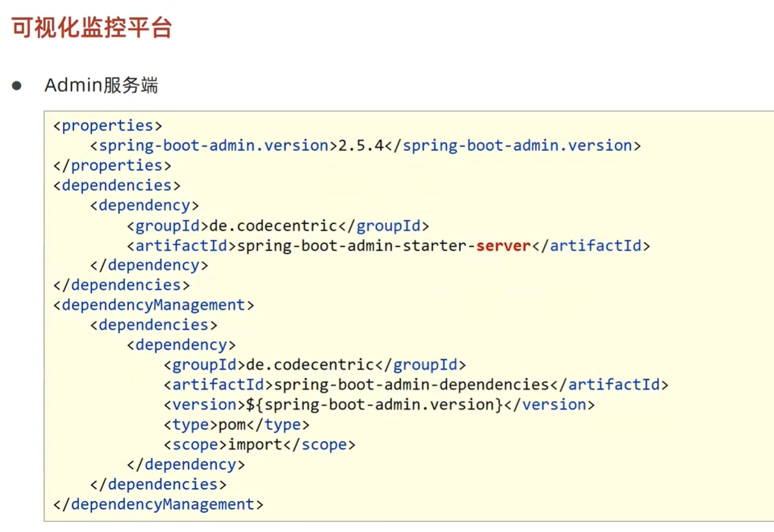Screen dimensions: 774x532
Task: Click the 可视化监控平台 slide title
Action: (92, 28)
